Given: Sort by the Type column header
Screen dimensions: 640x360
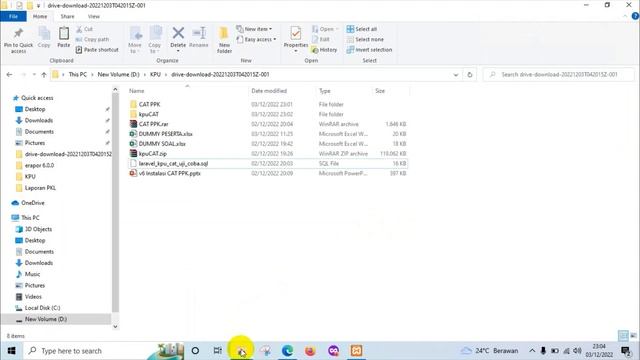Looking at the screenshot, I should coord(325,91).
